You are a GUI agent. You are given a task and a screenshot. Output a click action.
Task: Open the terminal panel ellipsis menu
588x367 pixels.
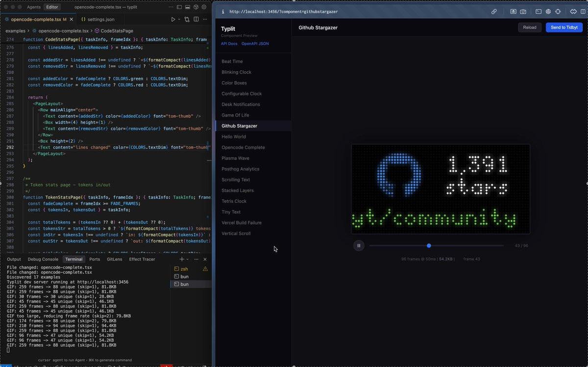click(x=196, y=259)
